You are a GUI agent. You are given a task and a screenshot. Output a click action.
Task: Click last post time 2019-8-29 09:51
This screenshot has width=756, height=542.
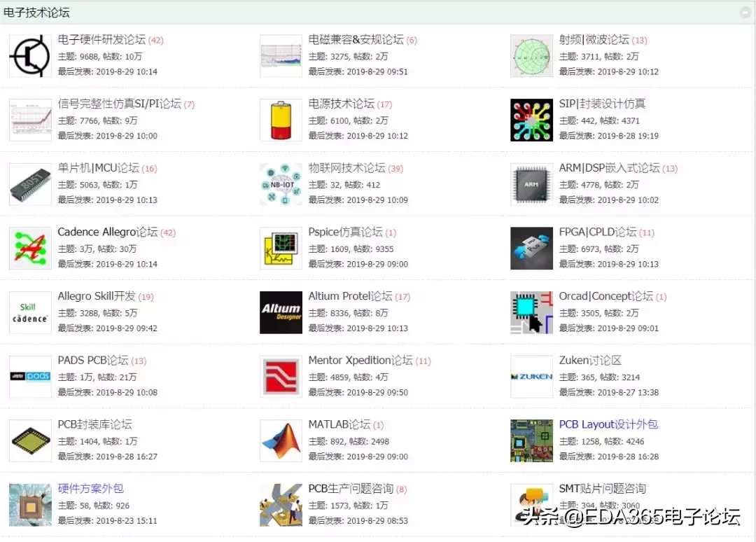click(x=377, y=72)
